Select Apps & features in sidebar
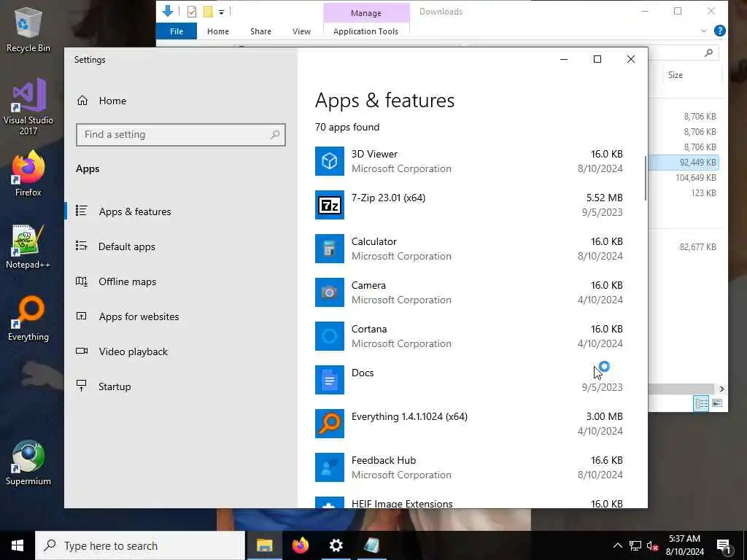The image size is (747, 560). (181, 211)
